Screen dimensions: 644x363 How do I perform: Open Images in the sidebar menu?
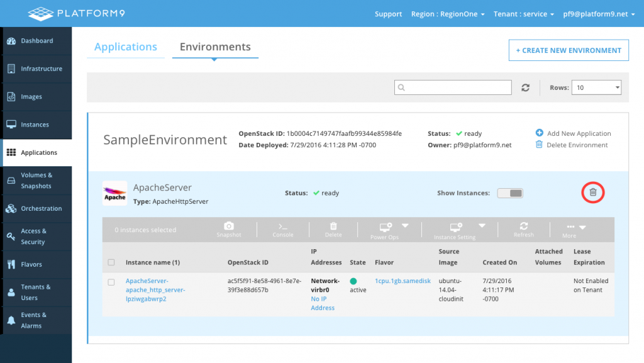point(31,97)
